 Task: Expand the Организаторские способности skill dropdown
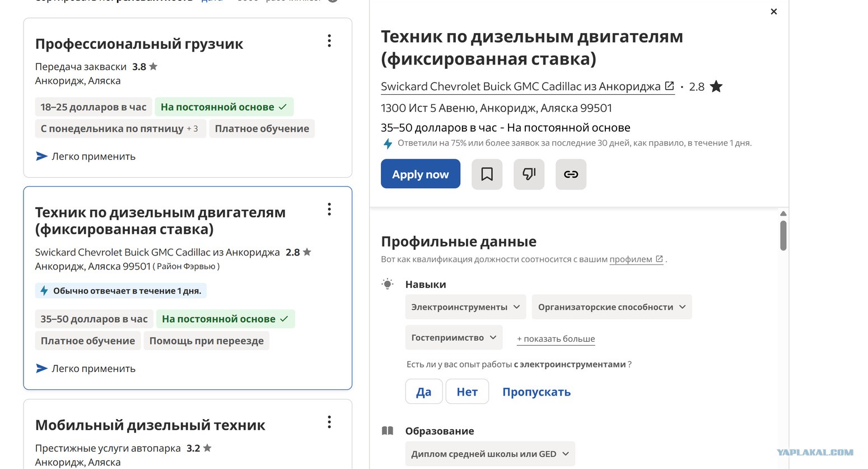pos(612,307)
